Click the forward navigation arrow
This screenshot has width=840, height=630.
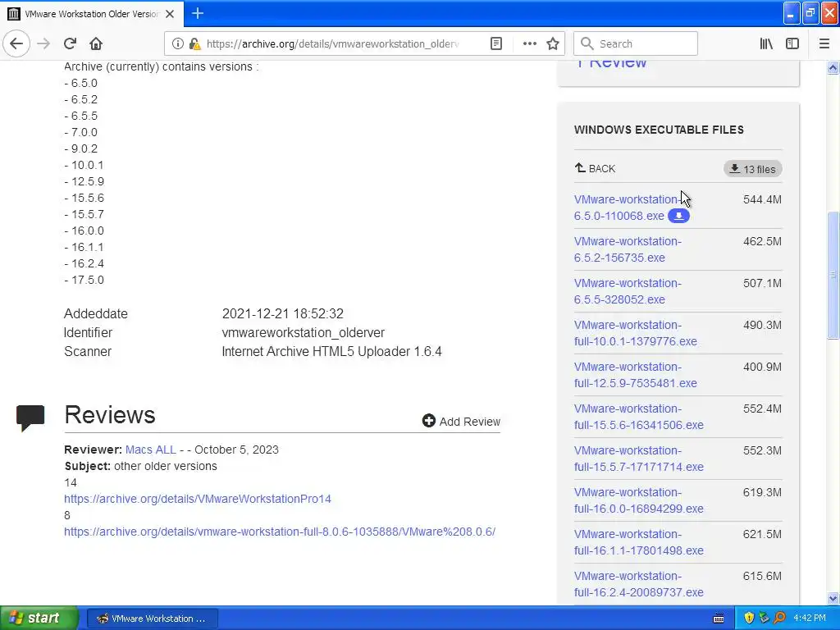43,43
